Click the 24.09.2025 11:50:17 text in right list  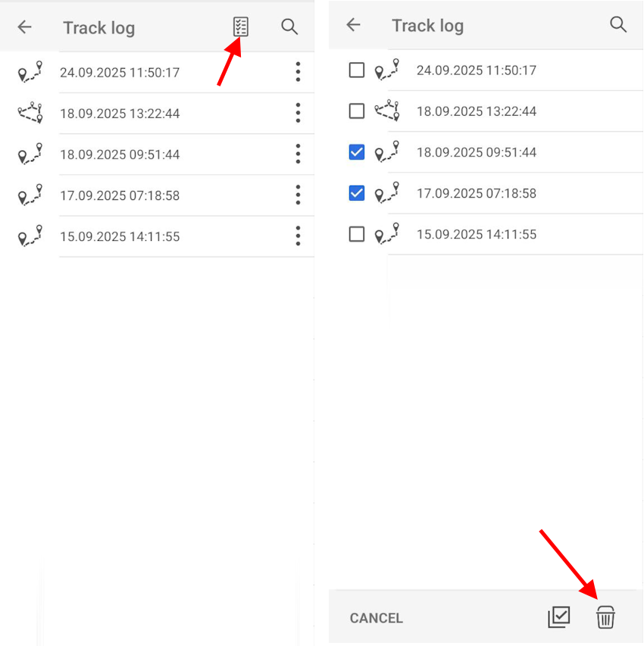(476, 70)
